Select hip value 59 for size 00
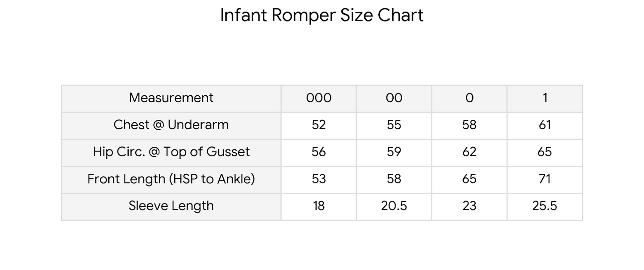This screenshot has height=270, width=644. click(x=394, y=152)
